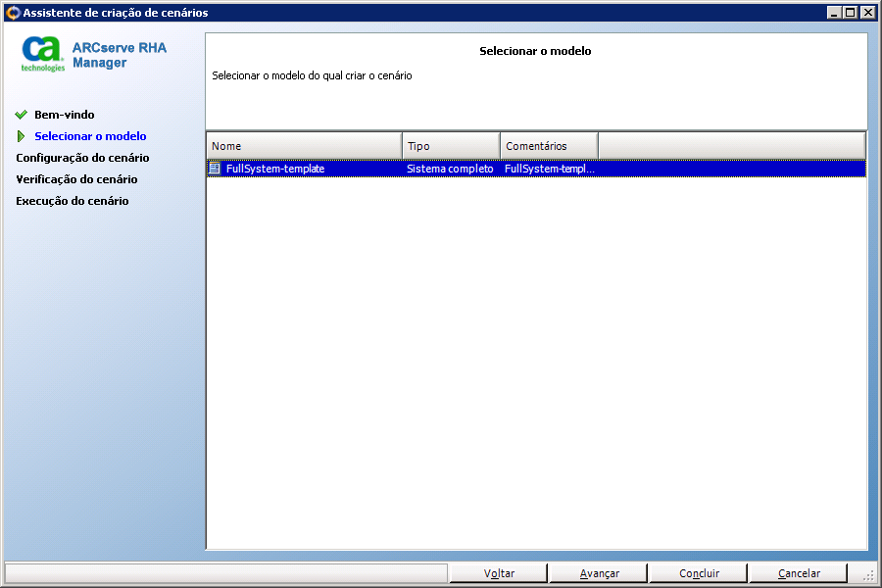The width and height of the screenshot is (882, 588).
Task: Click the Cancelar button
Action: (x=799, y=573)
